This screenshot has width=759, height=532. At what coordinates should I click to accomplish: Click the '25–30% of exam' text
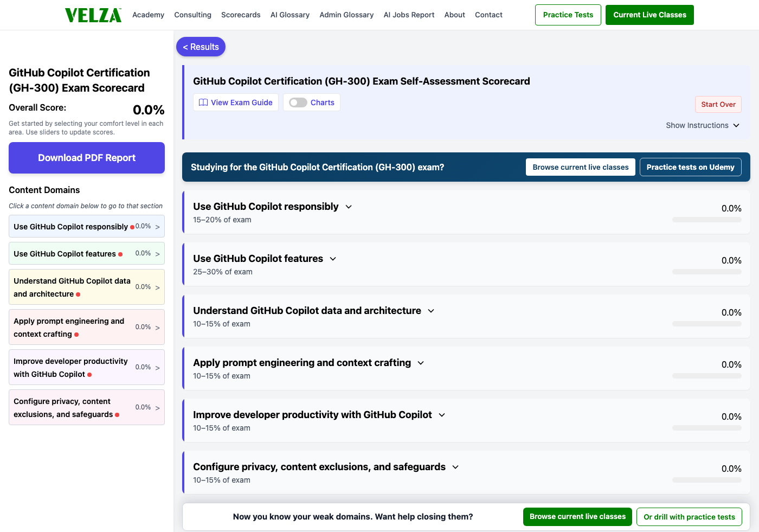223,272
